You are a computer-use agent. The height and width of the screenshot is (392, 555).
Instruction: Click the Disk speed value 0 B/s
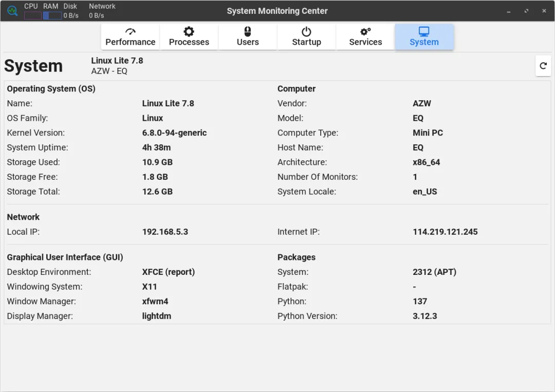click(71, 15)
